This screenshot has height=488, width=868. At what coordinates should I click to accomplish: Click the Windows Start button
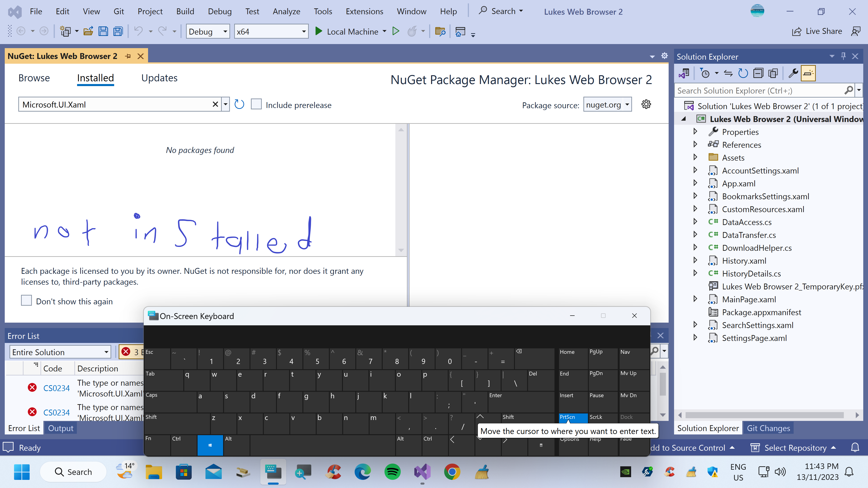(22, 472)
